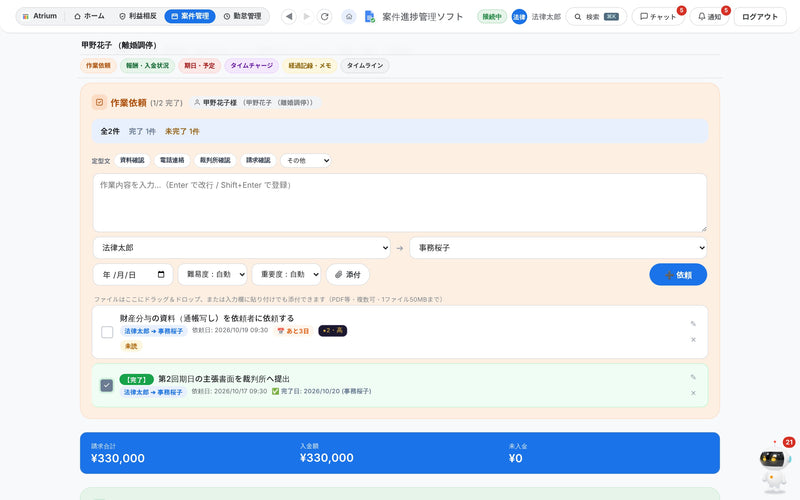Viewport: 800px width, 500px height.
Task: Click the あと3日 deadline badge
Action: (x=293, y=331)
